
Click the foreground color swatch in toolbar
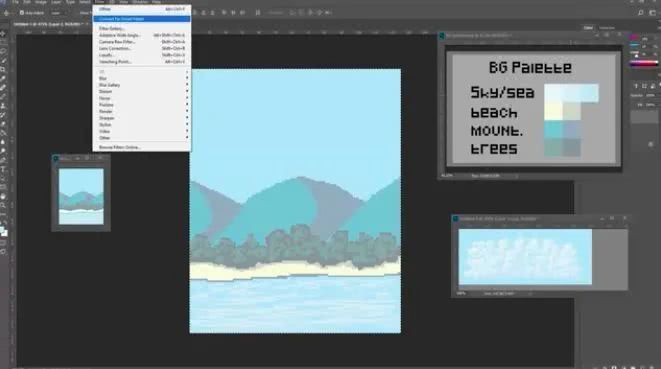pos(3,230)
